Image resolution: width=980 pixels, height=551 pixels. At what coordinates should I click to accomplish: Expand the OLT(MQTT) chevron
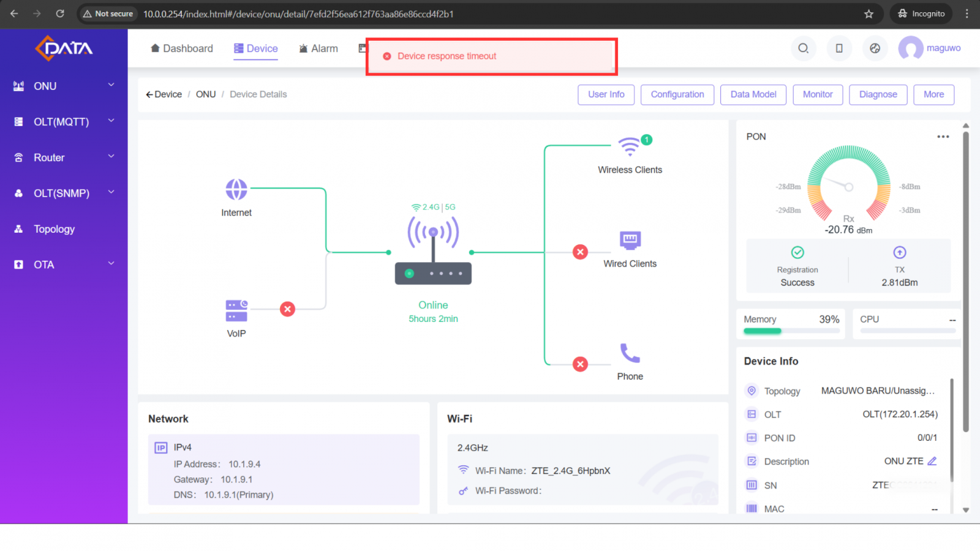[x=111, y=121]
